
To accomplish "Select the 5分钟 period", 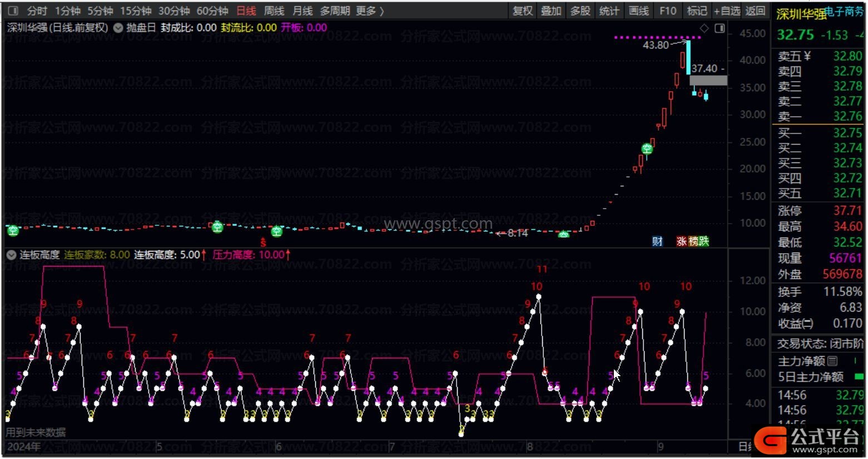I will [x=100, y=11].
